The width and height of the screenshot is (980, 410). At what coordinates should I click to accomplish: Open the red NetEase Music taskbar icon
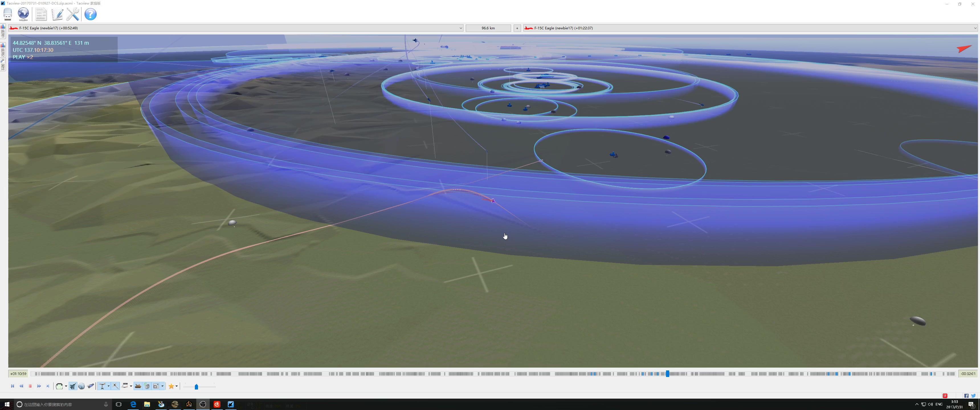217,404
